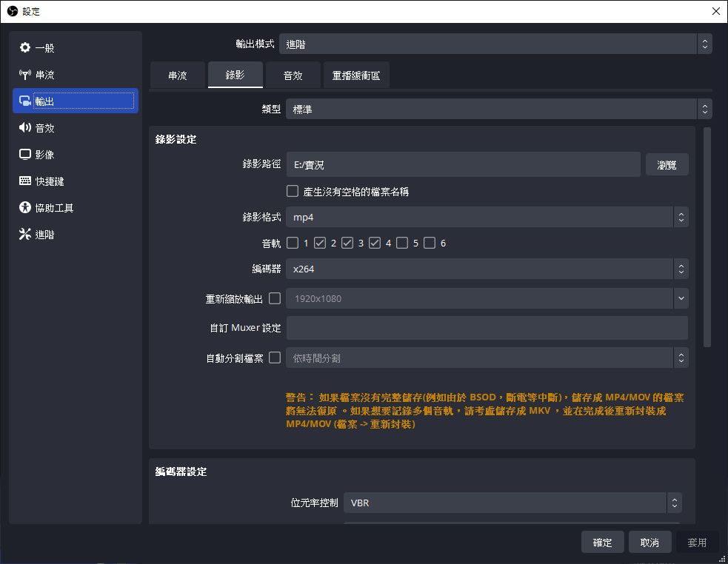Close the 設定 window
The height and width of the screenshot is (564, 728).
(716, 11)
